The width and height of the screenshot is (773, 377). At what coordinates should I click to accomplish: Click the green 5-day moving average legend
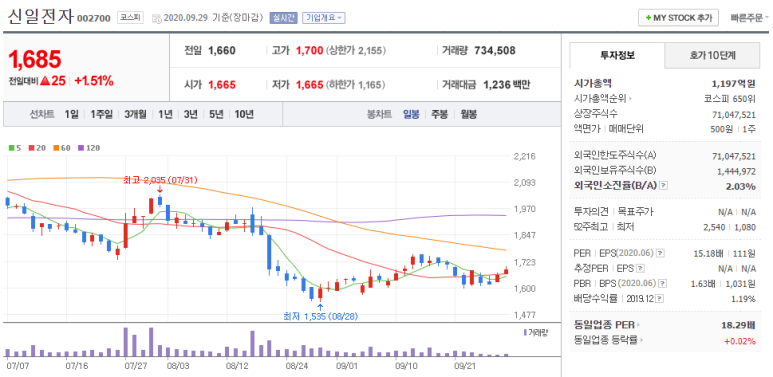click(15, 147)
